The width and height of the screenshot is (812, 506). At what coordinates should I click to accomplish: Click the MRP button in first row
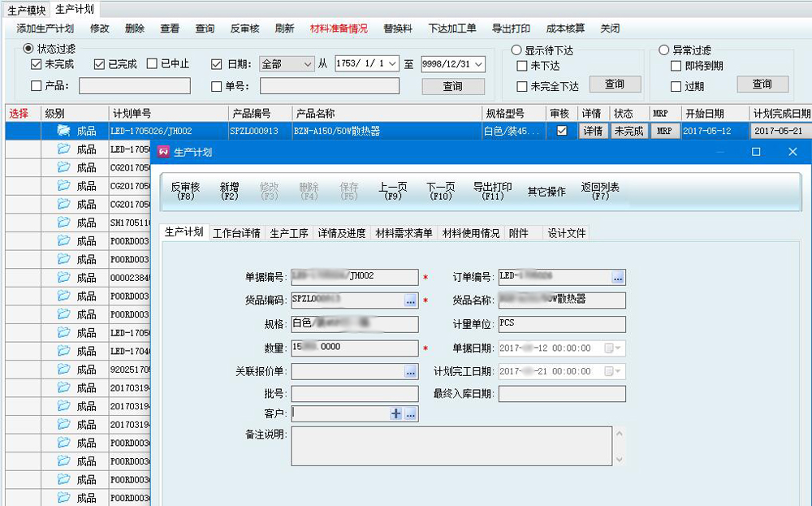(x=664, y=131)
